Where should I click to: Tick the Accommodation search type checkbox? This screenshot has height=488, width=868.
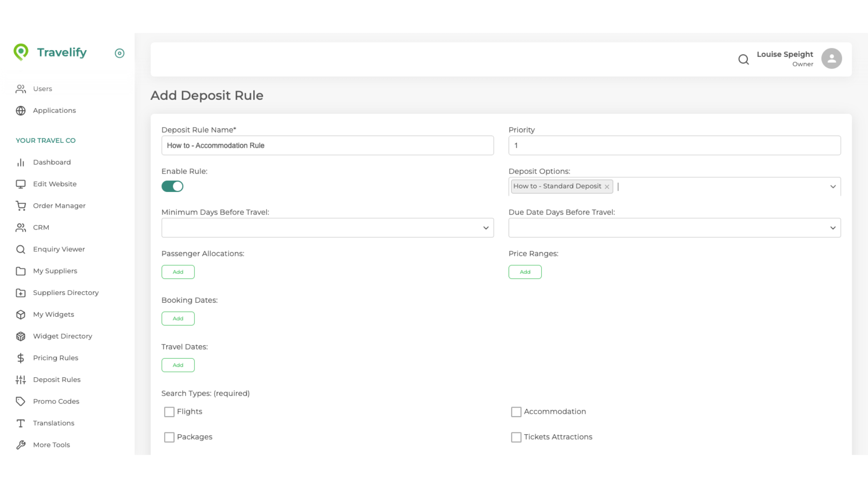pos(516,412)
